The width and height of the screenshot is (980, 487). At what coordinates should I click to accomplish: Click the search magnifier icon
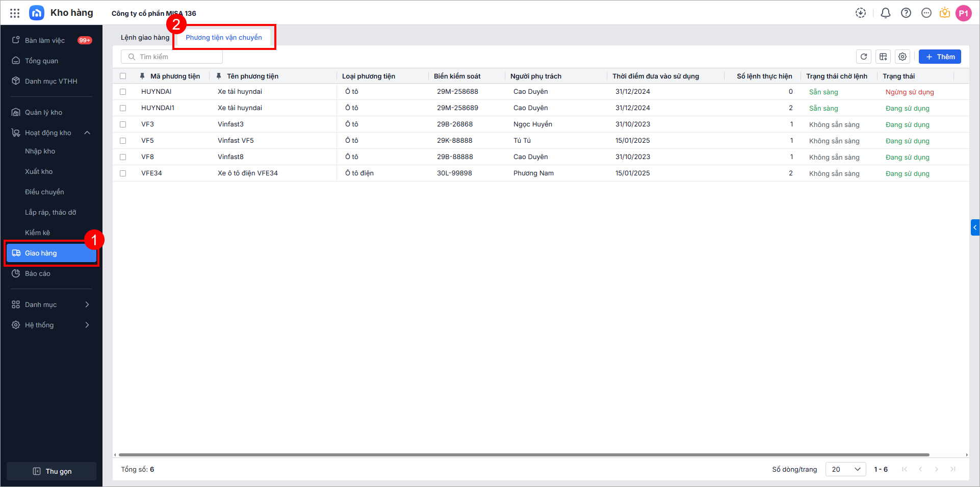132,57
